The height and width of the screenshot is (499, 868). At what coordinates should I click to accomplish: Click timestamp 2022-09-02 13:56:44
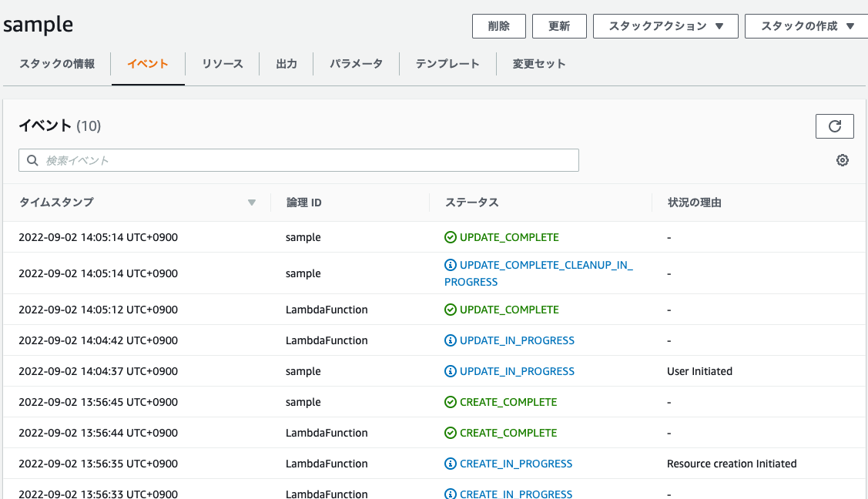click(98, 434)
